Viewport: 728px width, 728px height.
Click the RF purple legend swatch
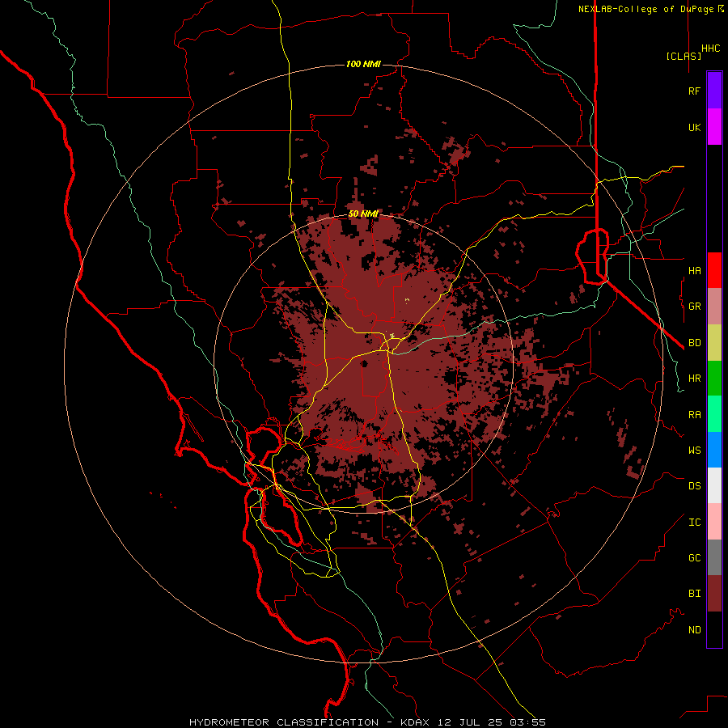(x=714, y=91)
